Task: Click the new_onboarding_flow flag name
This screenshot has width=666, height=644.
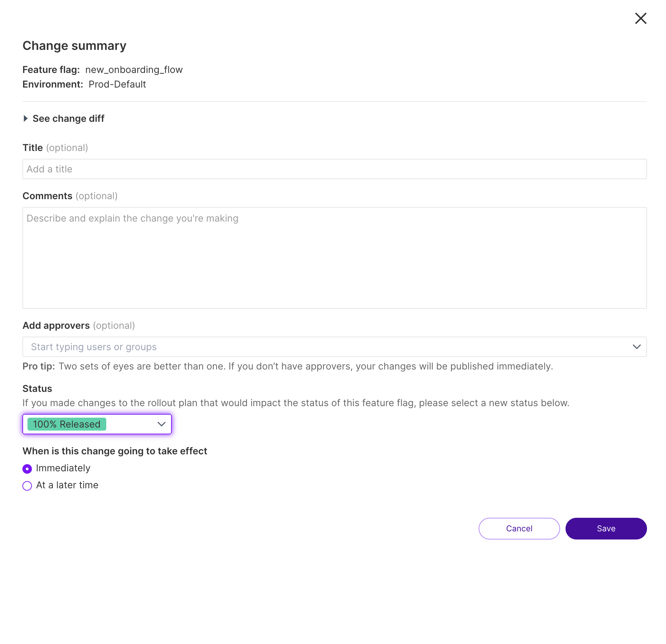Action: tap(134, 70)
